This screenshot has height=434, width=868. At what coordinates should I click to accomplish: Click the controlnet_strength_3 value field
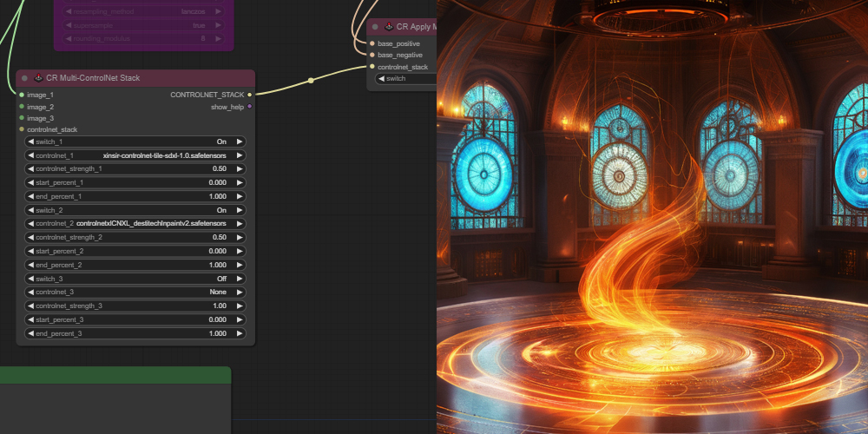(135, 306)
